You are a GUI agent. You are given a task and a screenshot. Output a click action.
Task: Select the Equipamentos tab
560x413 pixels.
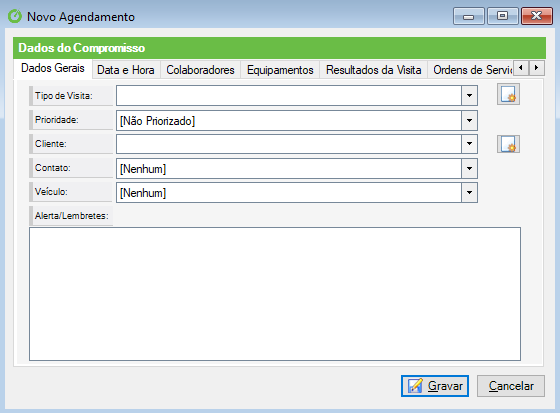pos(280,70)
